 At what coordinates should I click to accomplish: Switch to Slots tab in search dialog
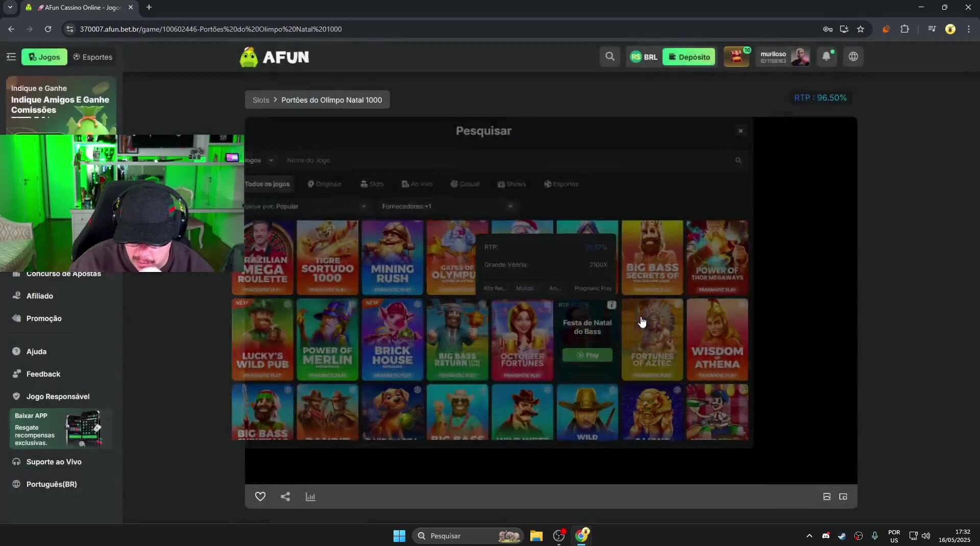pos(372,184)
